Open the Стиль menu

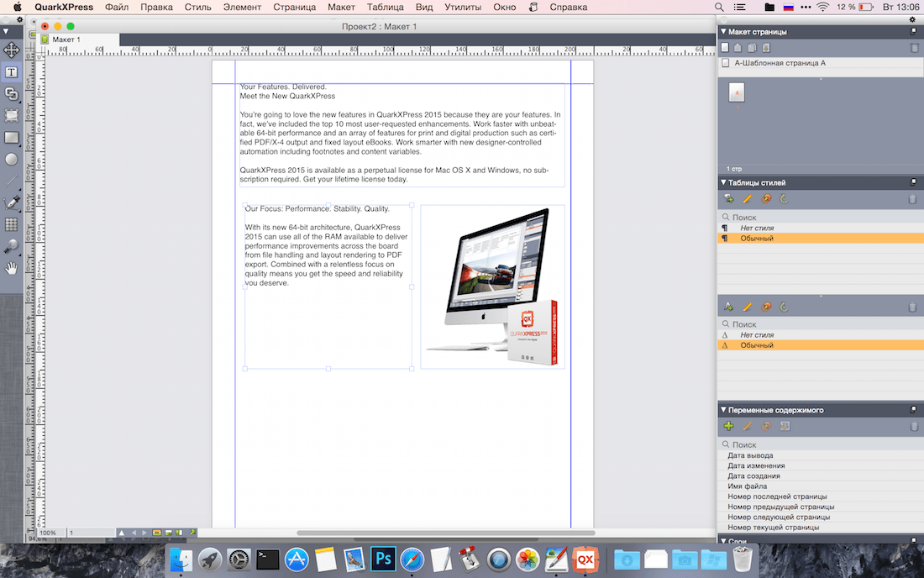tap(197, 7)
